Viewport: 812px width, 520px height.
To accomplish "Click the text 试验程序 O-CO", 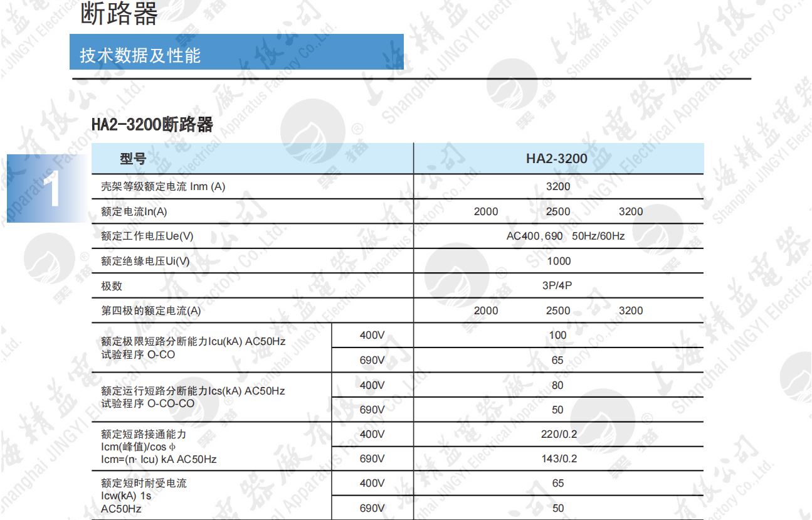I will click(x=138, y=354).
